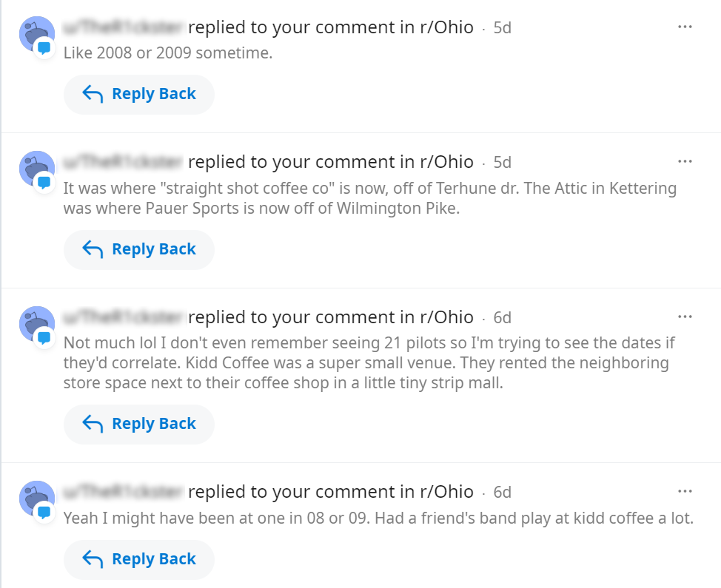Click the reply arrow icon under the tiny strip mall comment

(x=93, y=424)
